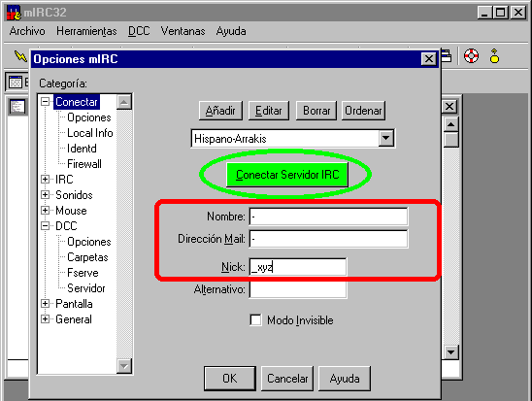This screenshot has width=532, height=401.
Task: Open the Herramientas menu
Action: tap(86, 31)
